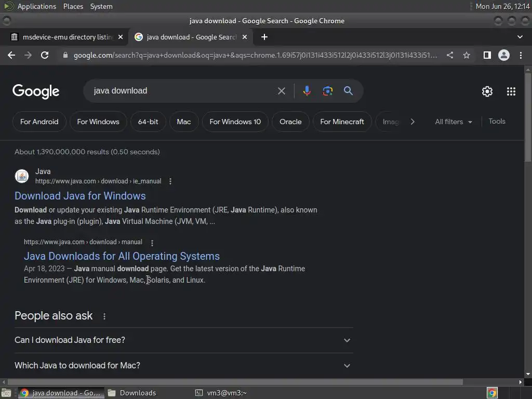The image size is (532, 399).
Task: Reload the current page
Action: pos(45,55)
